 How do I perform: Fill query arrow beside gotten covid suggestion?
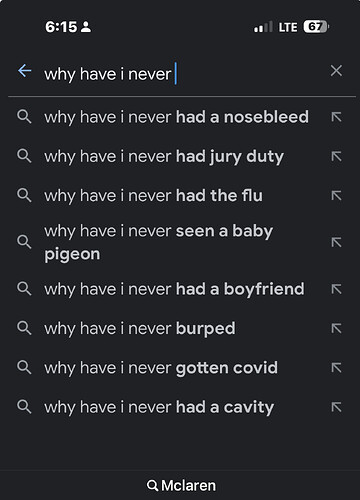336,368
